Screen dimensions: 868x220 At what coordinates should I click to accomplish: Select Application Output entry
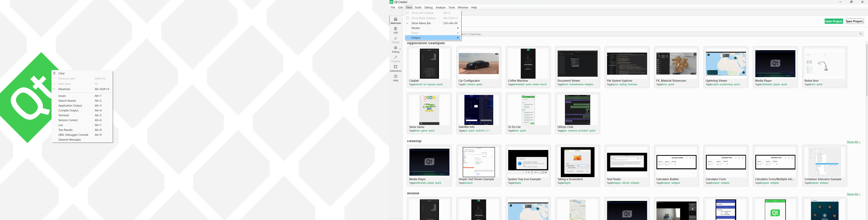82,106
